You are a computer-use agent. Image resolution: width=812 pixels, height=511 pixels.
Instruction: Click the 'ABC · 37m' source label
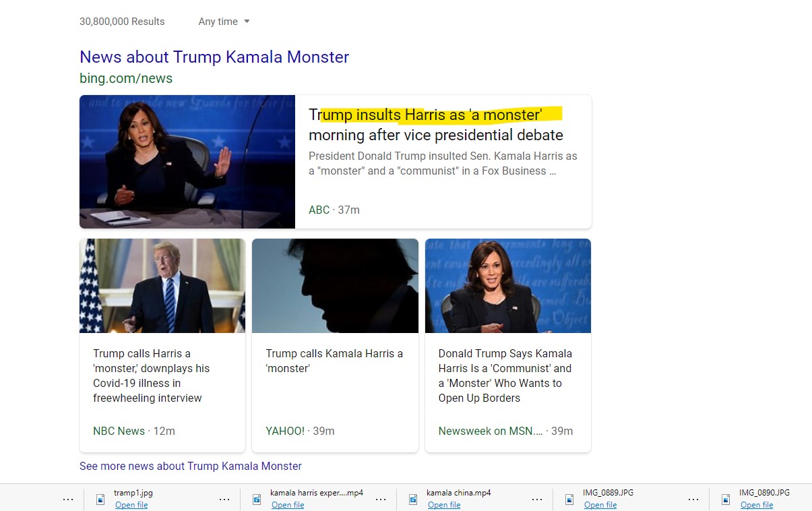pyautogui.click(x=334, y=210)
